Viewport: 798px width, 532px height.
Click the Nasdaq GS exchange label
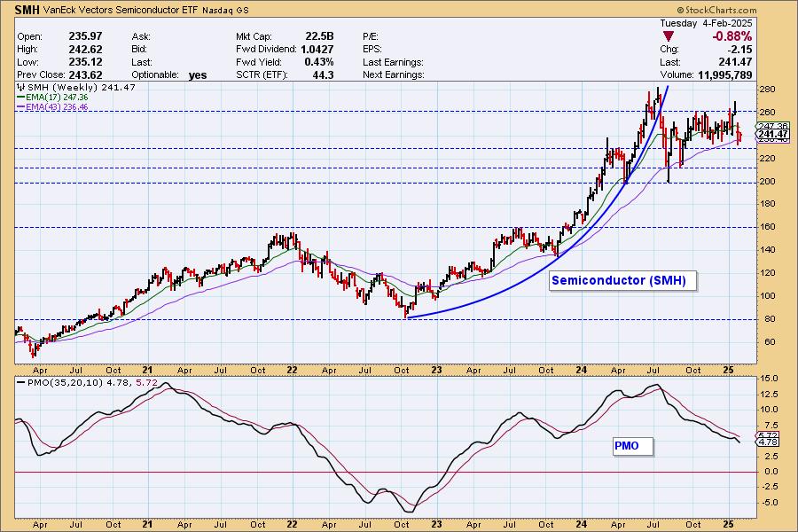click(225, 10)
